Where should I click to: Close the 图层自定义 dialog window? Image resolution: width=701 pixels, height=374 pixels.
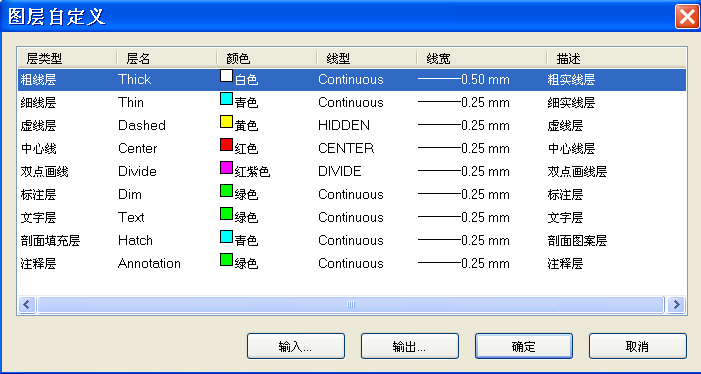[x=687, y=17]
